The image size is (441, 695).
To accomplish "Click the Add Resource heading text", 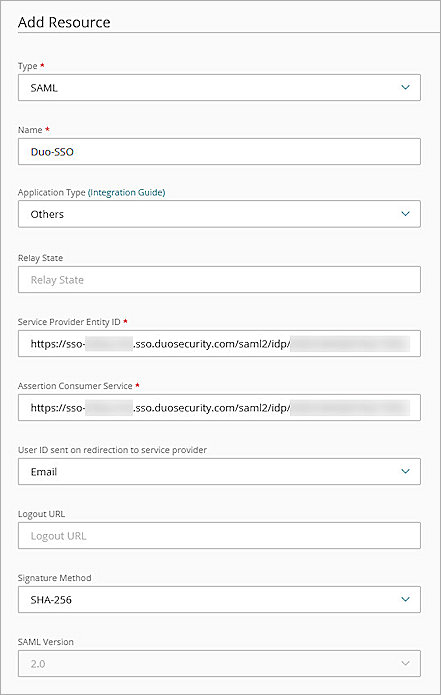I will coord(64,22).
